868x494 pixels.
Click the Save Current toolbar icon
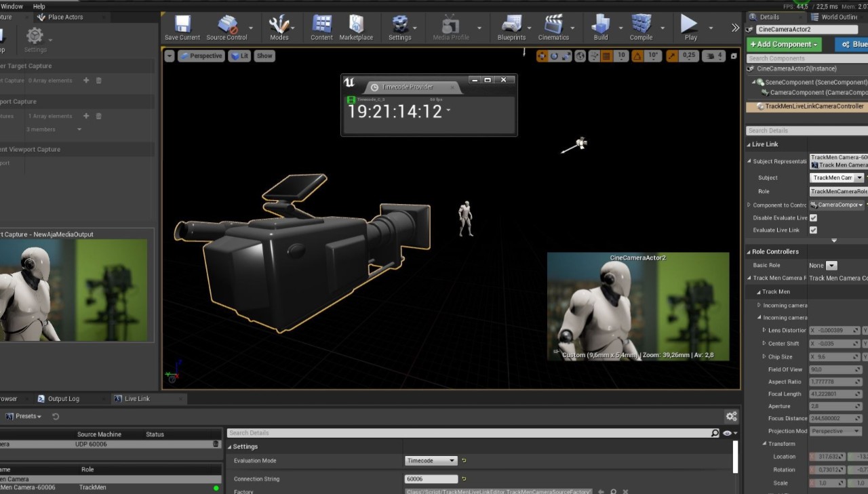point(182,25)
